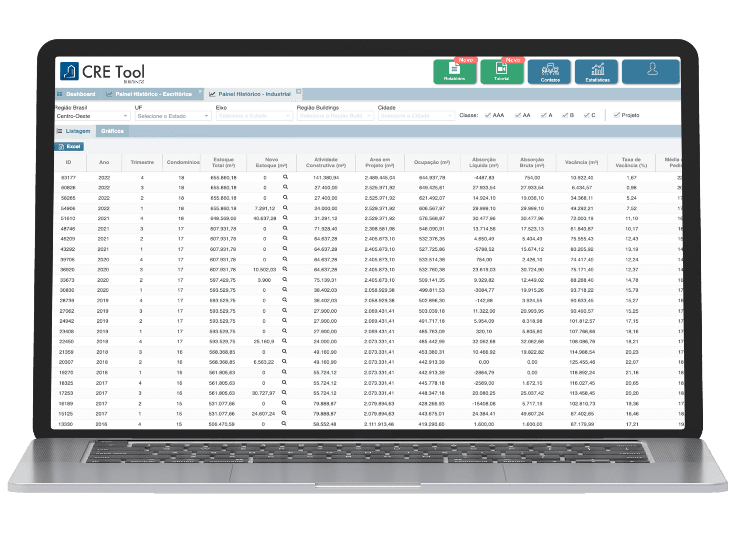Click magnifier icon in 2020 trimestre 4 row
The image size is (736, 552).
point(285,259)
